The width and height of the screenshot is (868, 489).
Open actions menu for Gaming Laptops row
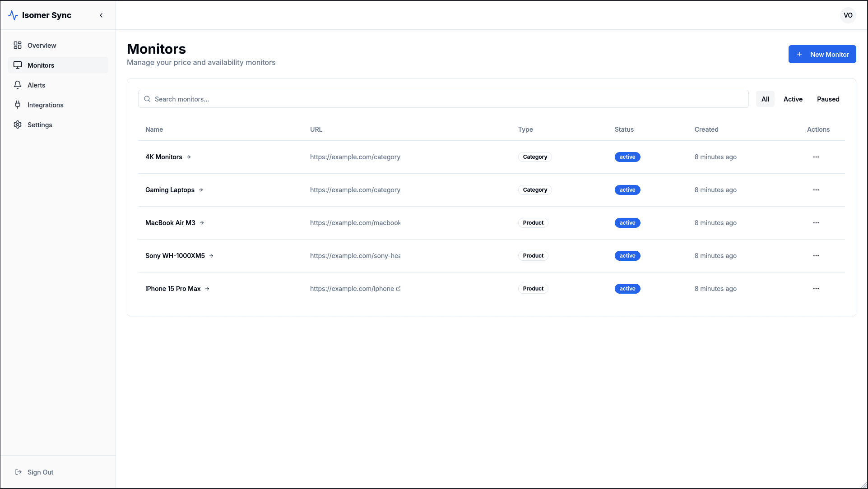tap(816, 190)
